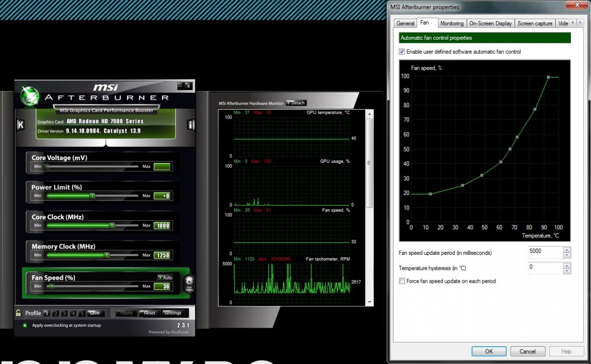The image size is (591, 364).
Task: Select profile slot 1
Action: 46,313
